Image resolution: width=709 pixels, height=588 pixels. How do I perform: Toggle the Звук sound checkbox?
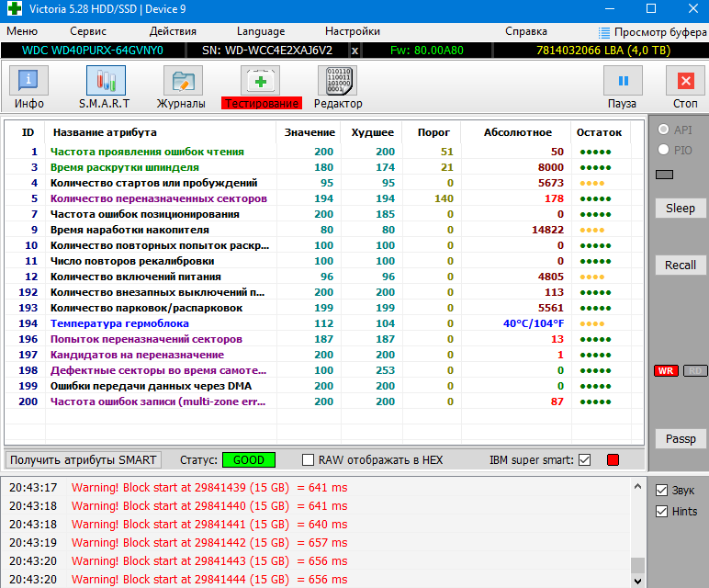click(661, 491)
